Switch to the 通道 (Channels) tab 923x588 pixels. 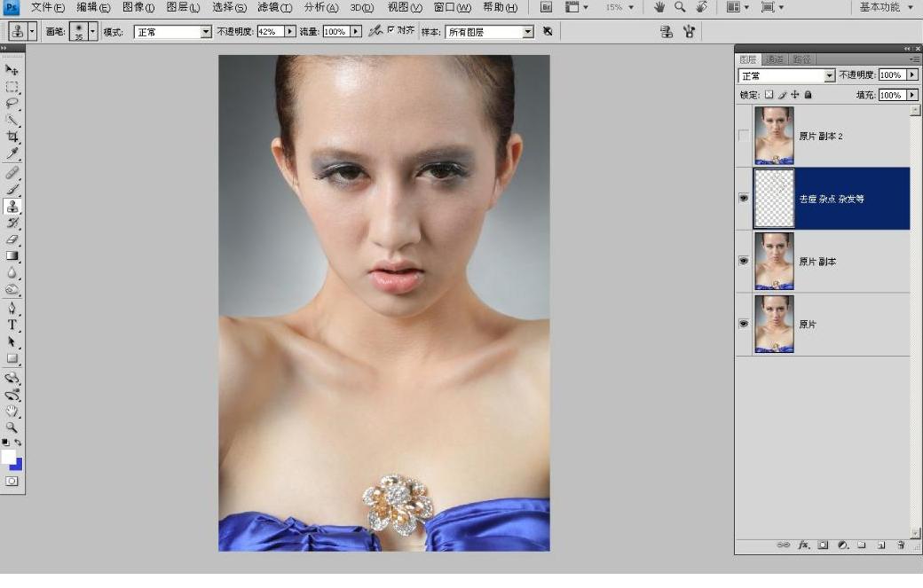[774, 59]
